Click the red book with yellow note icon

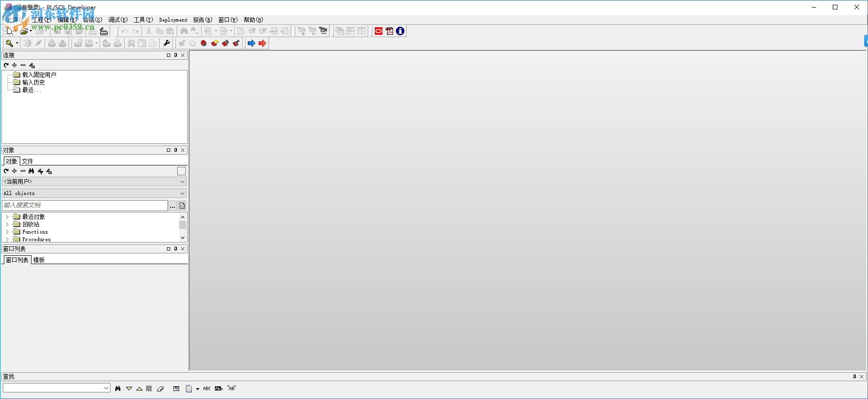[214, 43]
